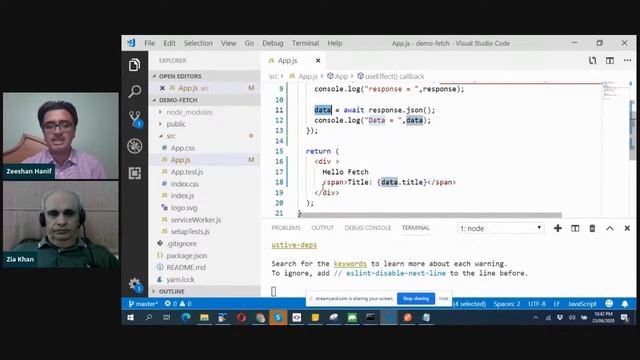Collapse the Open Editors section
Screen dimensions: 640x360
(204, 76)
